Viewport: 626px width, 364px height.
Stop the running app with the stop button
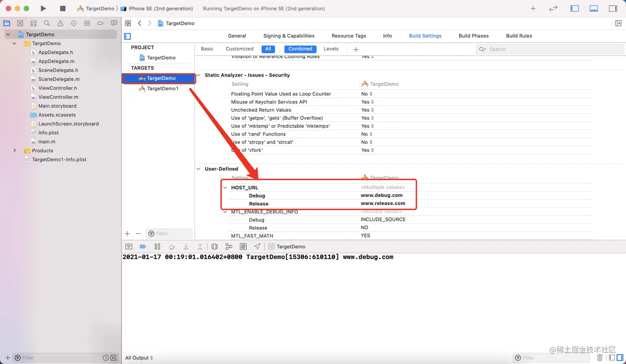[x=63, y=8]
